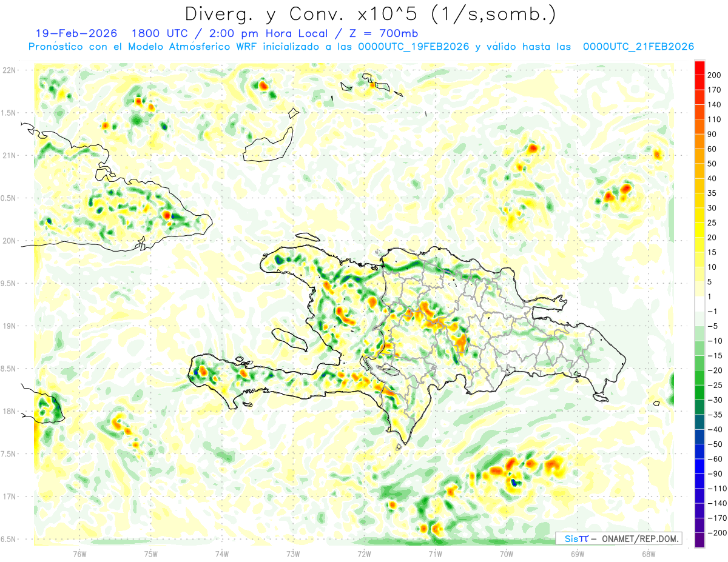Click the color scale value "-25"
The height and width of the screenshot is (562, 728).
point(716,386)
